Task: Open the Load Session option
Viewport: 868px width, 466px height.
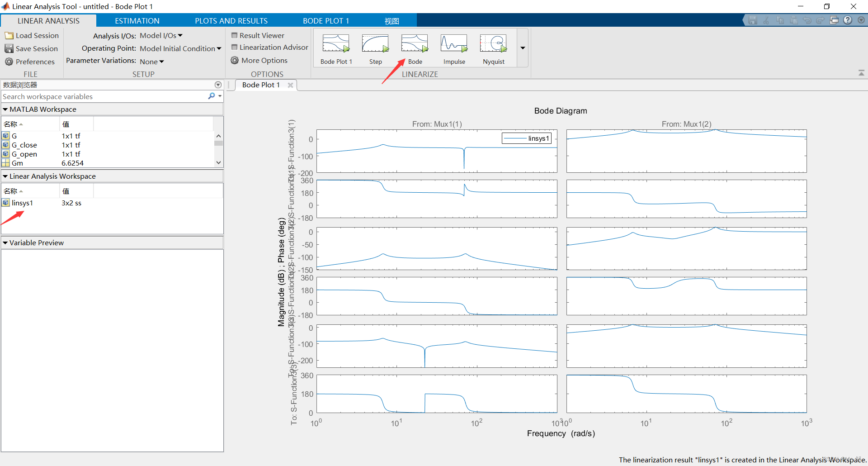Action: tap(32, 35)
